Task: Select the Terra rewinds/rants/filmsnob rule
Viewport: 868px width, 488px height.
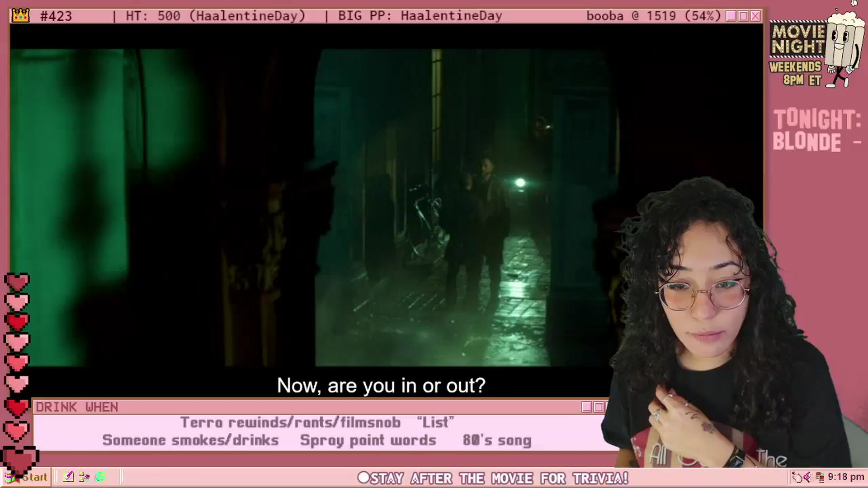Action: coord(290,422)
